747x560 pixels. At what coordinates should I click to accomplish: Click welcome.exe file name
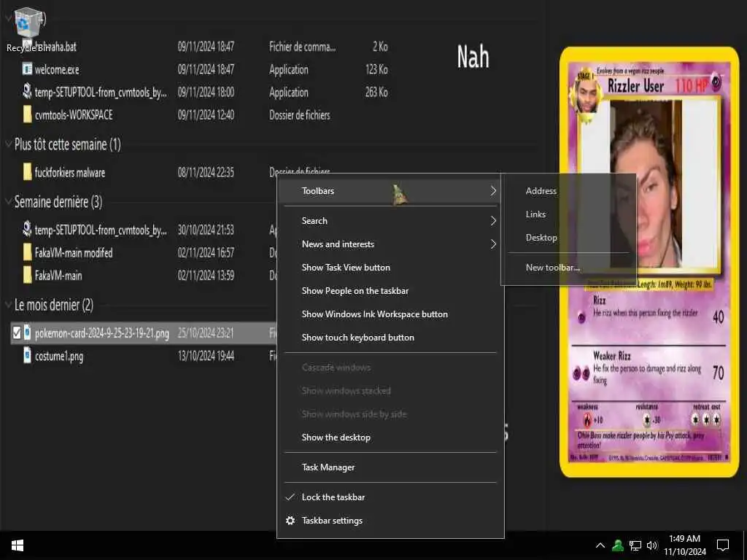click(x=57, y=69)
